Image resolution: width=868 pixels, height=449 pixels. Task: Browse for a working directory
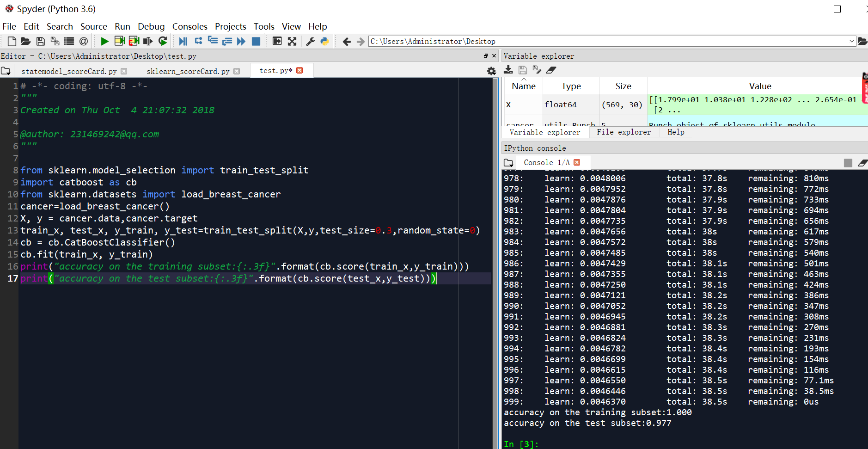click(x=862, y=42)
